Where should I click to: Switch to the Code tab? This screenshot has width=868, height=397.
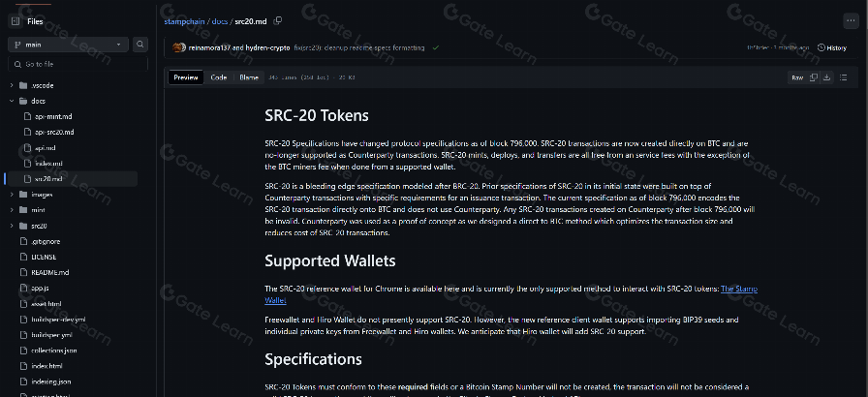(219, 76)
